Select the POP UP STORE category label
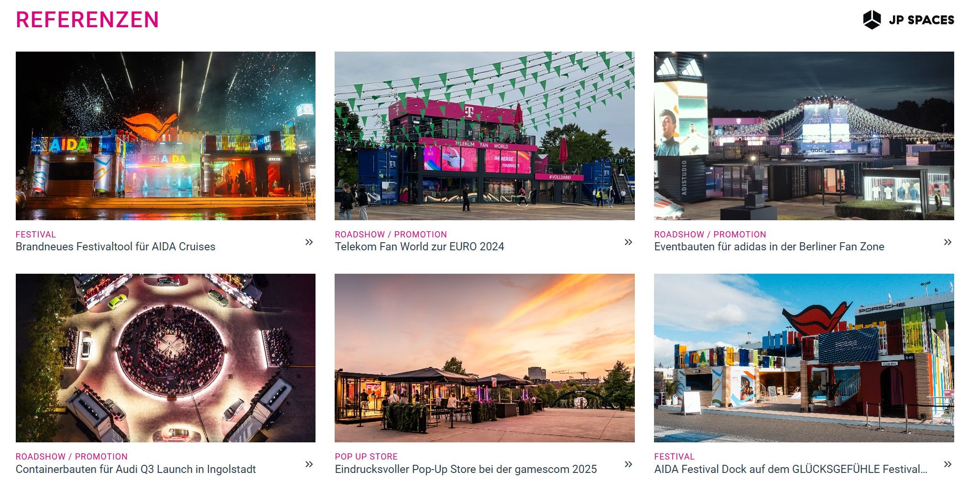The height and width of the screenshot is (493, 980). click(366, 457)
